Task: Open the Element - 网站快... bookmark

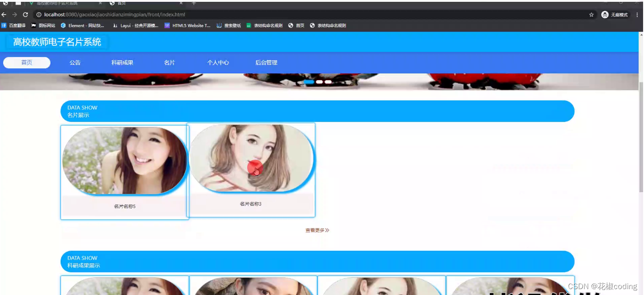Action: 82,26
